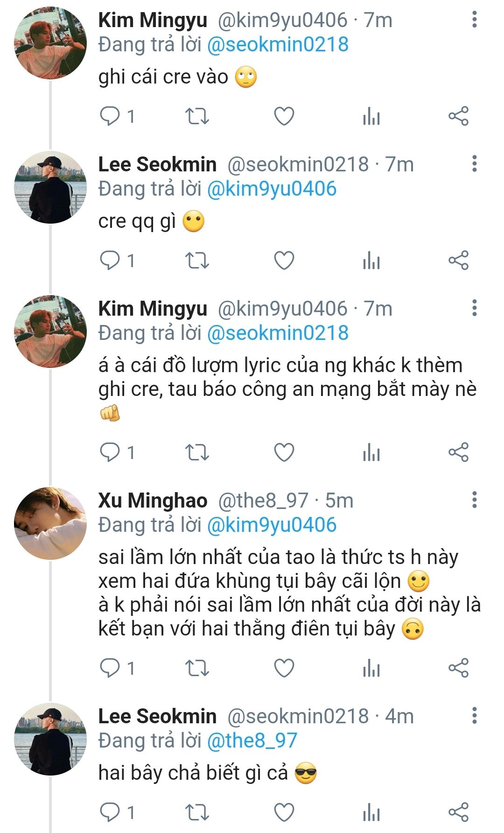Open more options on Kim Mingyu's first tweet
The width and height of the screenshot is (504, 833).
[x=474, y=20]
